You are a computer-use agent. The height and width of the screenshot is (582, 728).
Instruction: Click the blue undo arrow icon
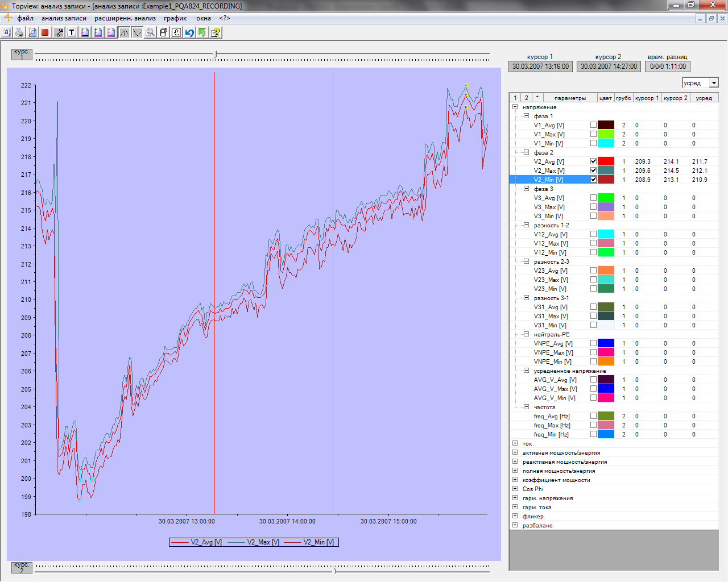(189, 32)
